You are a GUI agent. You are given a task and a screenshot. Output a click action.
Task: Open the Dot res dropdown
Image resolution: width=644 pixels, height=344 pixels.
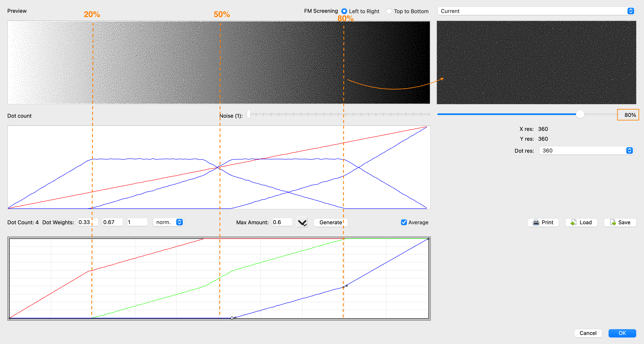[586, 150]
